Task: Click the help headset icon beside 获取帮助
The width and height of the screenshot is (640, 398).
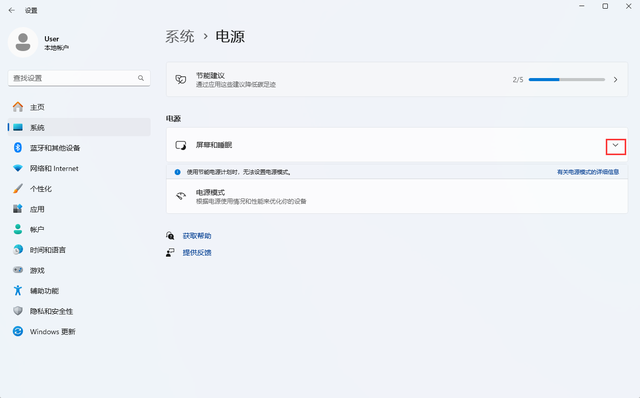Action: click(170, 236)
